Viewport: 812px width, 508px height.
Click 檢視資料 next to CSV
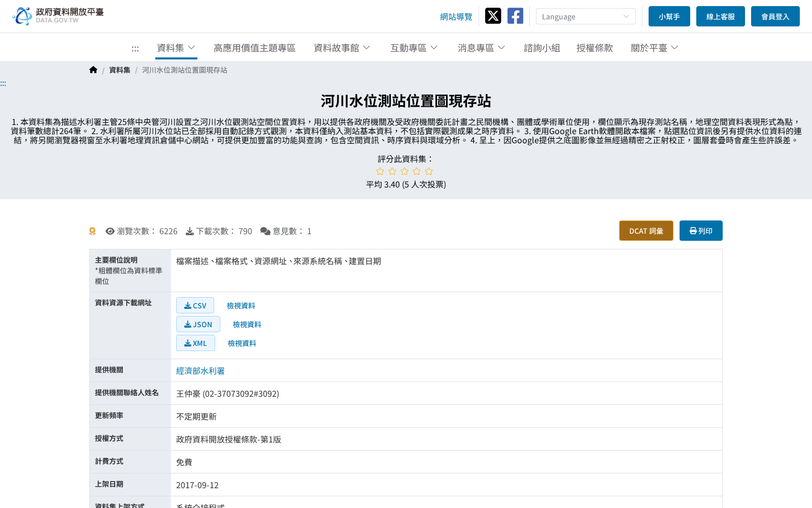[241, 306]
